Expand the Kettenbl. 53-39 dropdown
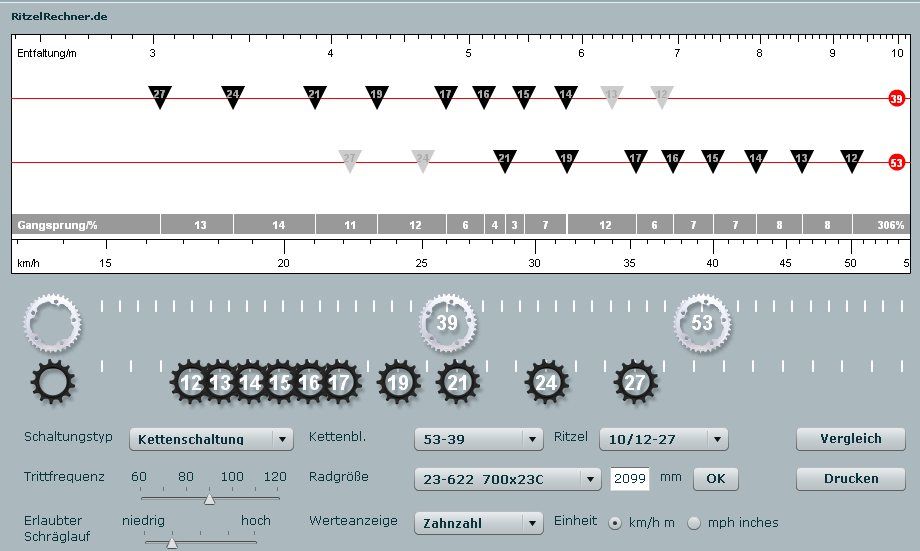Image resolution: width=920 pixels, height=551 pixels. tap(478, 439)
